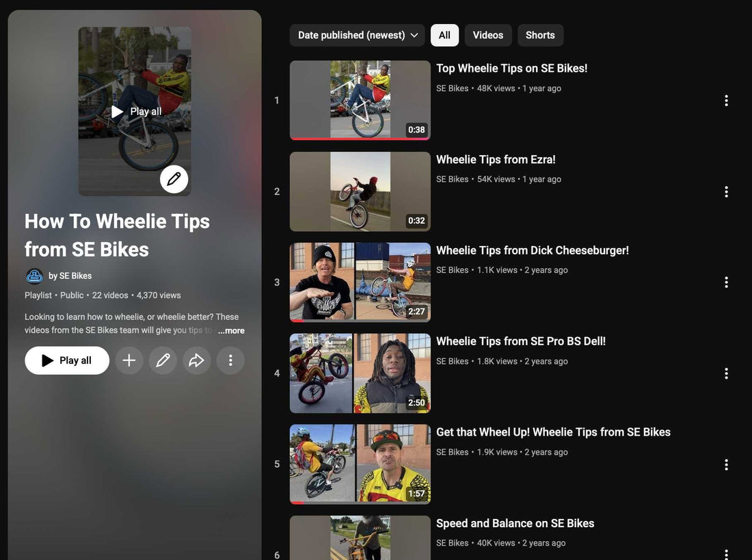
Task: Select the All filter chip
Action: [x=444, y=36]
